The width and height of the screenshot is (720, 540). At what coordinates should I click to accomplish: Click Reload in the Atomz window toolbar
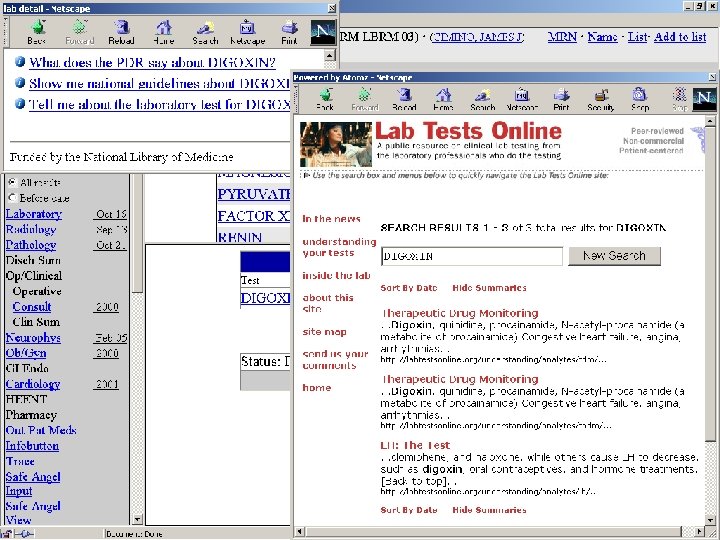tap(404, 99)
